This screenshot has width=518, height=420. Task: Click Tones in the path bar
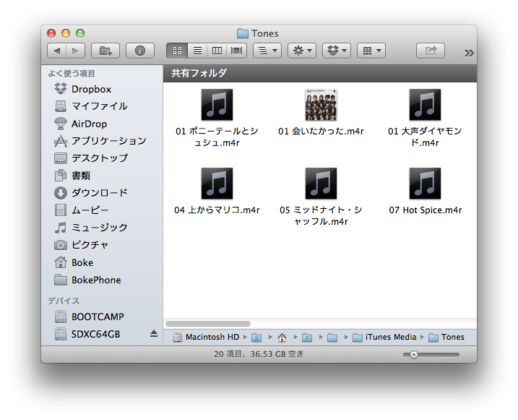click(446, 337)
